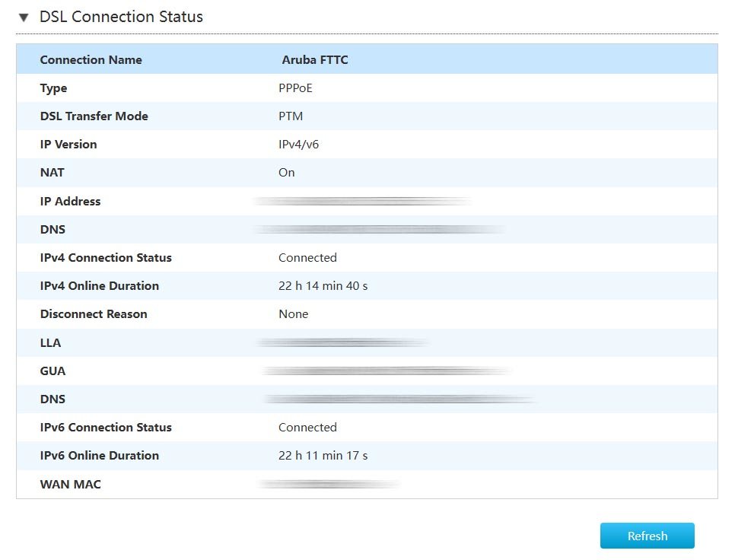Click the DSL Transfer Mode label
735x560 pixels.
(94, 116)
